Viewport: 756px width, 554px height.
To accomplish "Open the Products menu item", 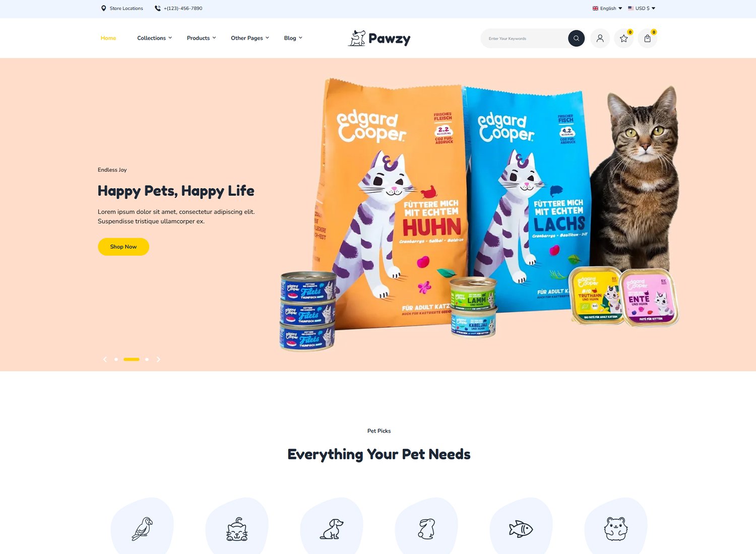I will [201, 38].
